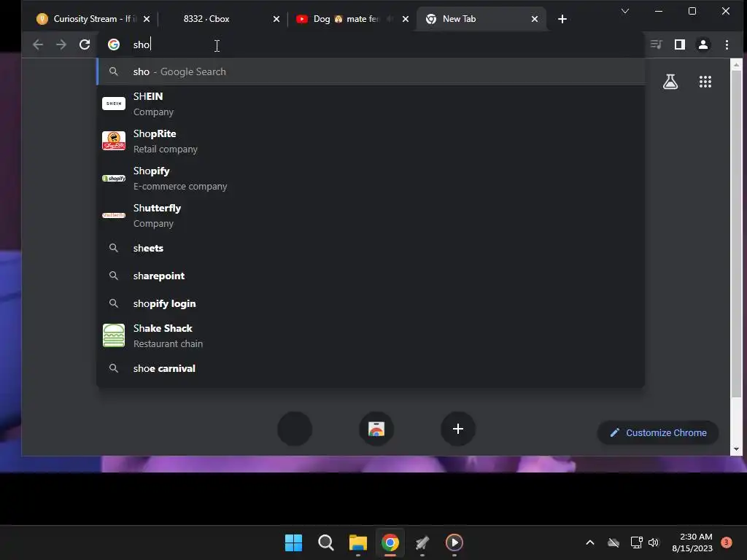Open the Web Store shortcut tile
This screenshot has height=560, width=747.
coord(376,429)
